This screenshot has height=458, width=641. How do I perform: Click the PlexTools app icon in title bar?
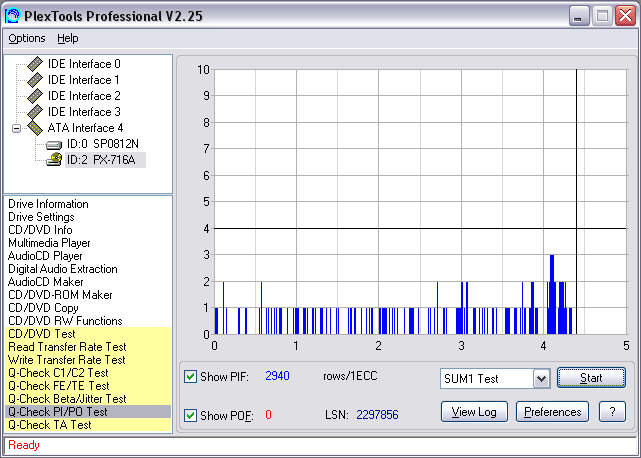(12, 16)
